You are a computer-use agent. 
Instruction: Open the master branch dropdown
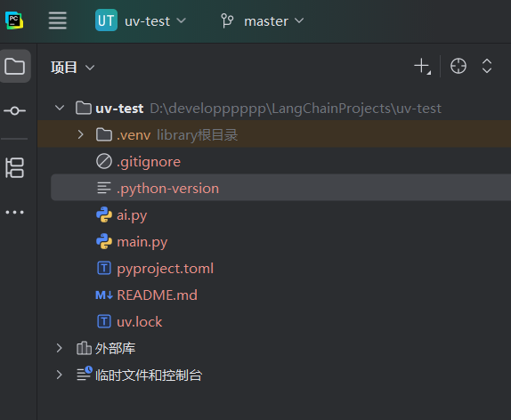(263, 20)
